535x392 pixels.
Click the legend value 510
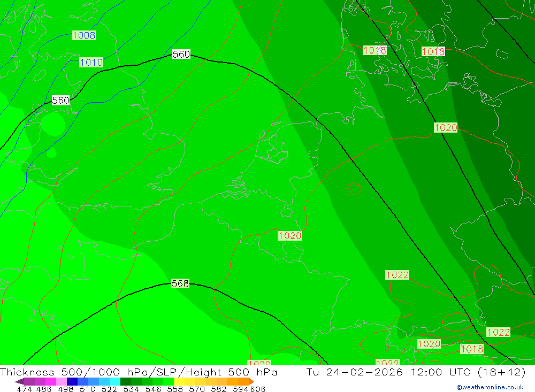tap(87, 389)
